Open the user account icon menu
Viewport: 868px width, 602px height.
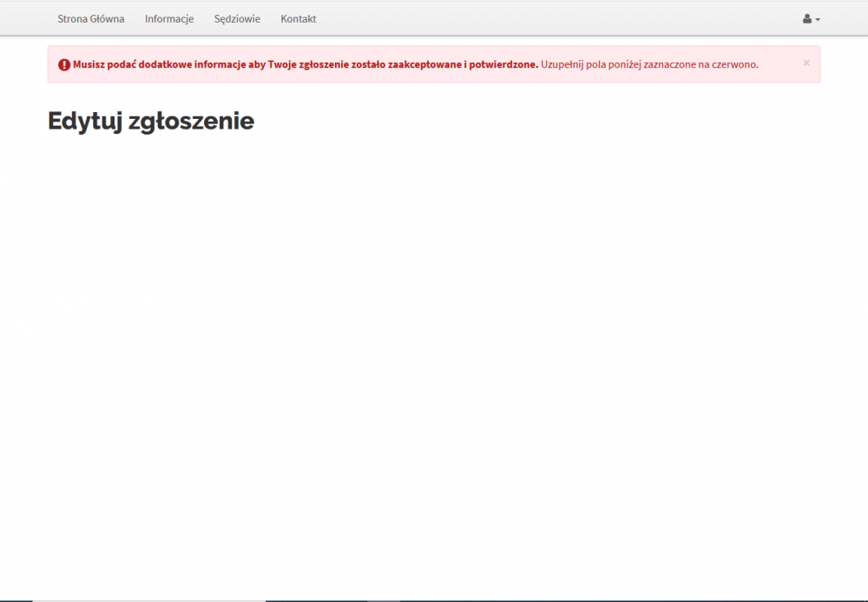[x=807, y=19]
